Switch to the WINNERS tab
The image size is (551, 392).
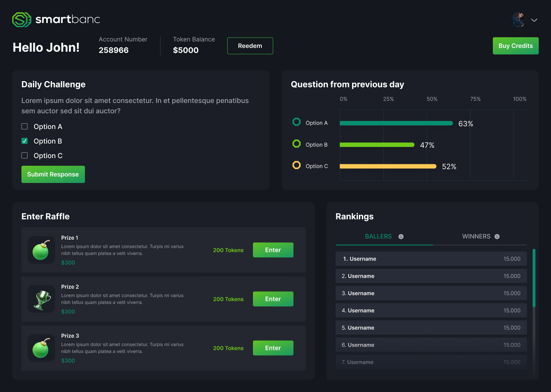pyautogui.click(x=476, y=237)
